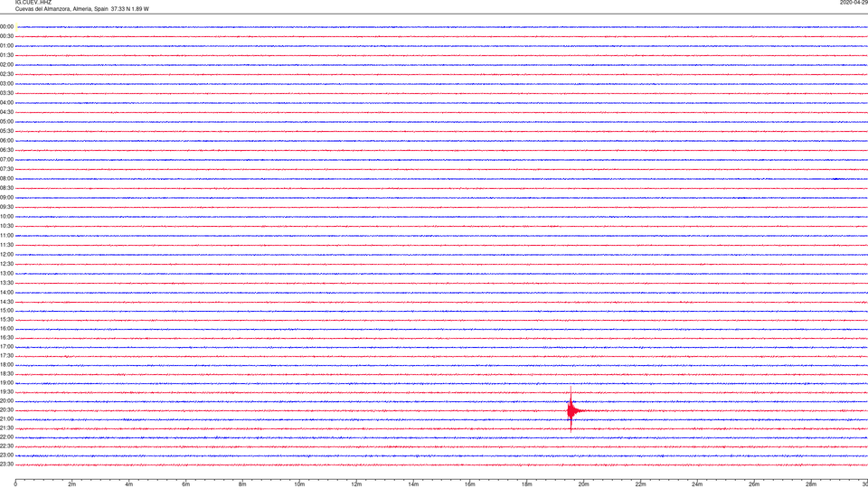The image size is (868, 488).
Task: Click the '20:30' row label
Action: (x=6, y=410)
